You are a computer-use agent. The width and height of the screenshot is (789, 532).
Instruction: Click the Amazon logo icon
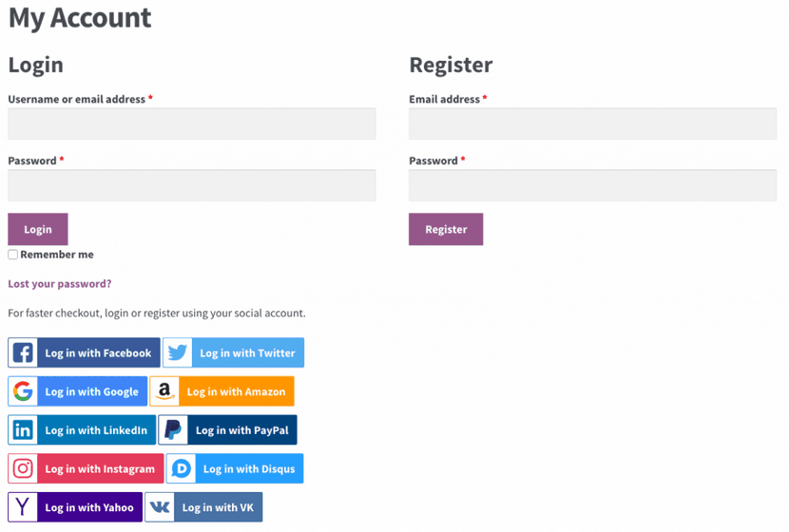(x=164, y=391)
